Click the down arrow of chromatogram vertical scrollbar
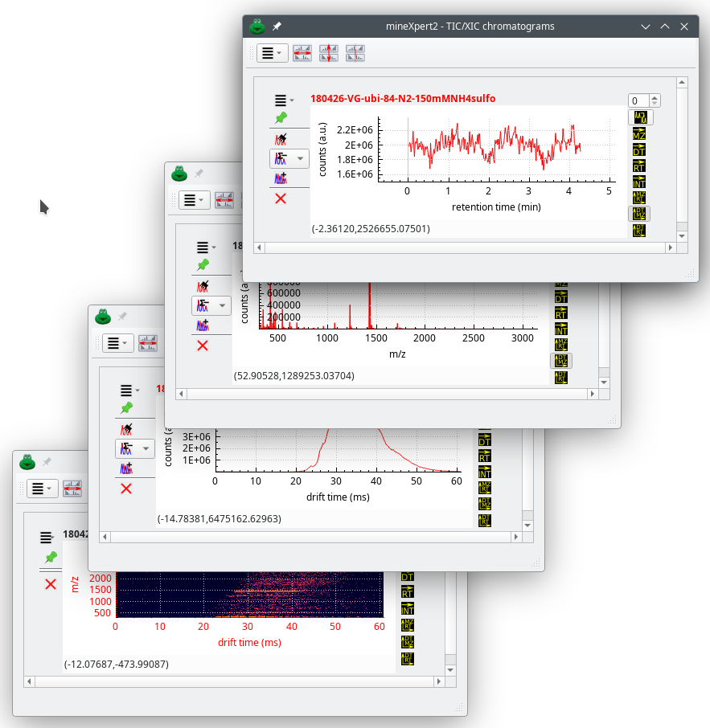This screenshot has width=710, height=728. [x=682, y=235]
